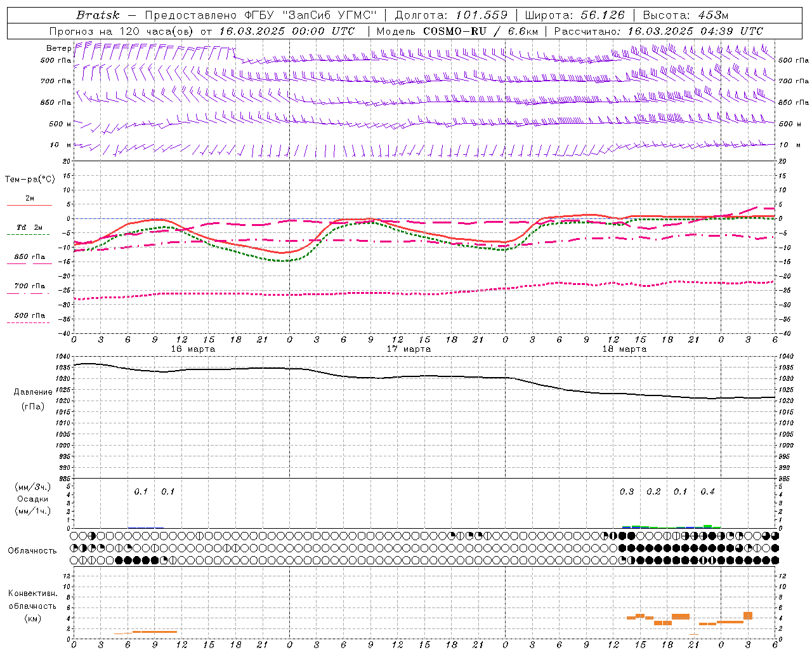812x650 pixels.
Task: Select the 500 гПа temperature legend line
Action: pos(29,315)
